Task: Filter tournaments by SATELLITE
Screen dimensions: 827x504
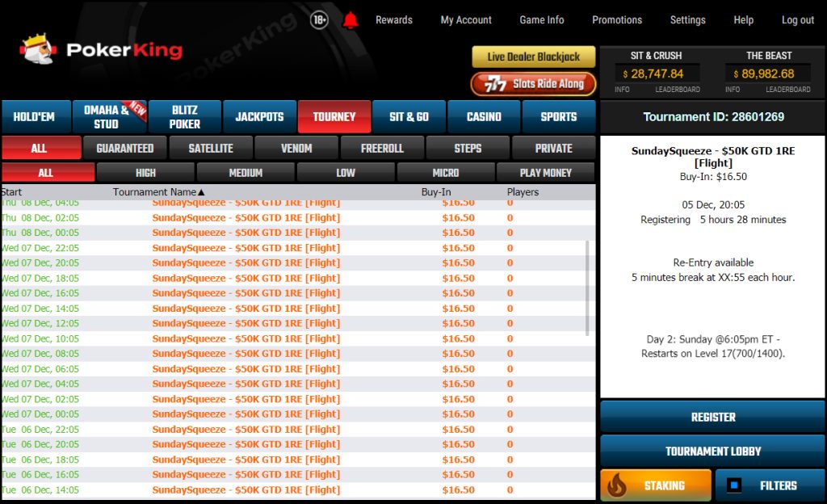Action: (211, 148)
